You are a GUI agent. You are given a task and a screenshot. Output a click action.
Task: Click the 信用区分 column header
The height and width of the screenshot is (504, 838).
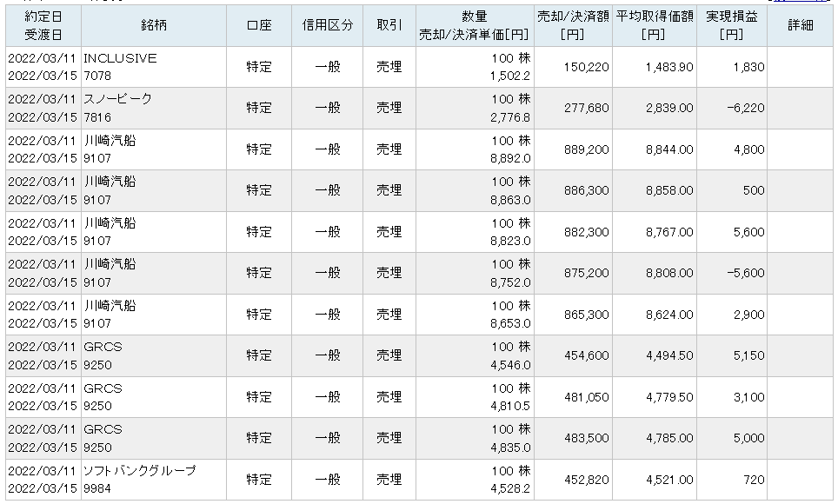tap(327, 26)
